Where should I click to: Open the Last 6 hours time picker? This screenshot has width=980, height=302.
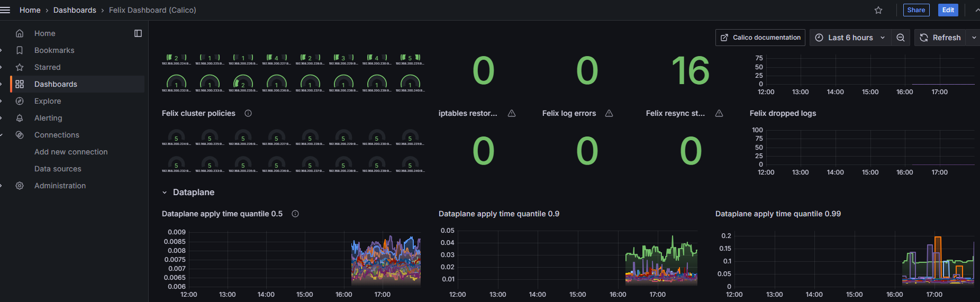point(850,38)
